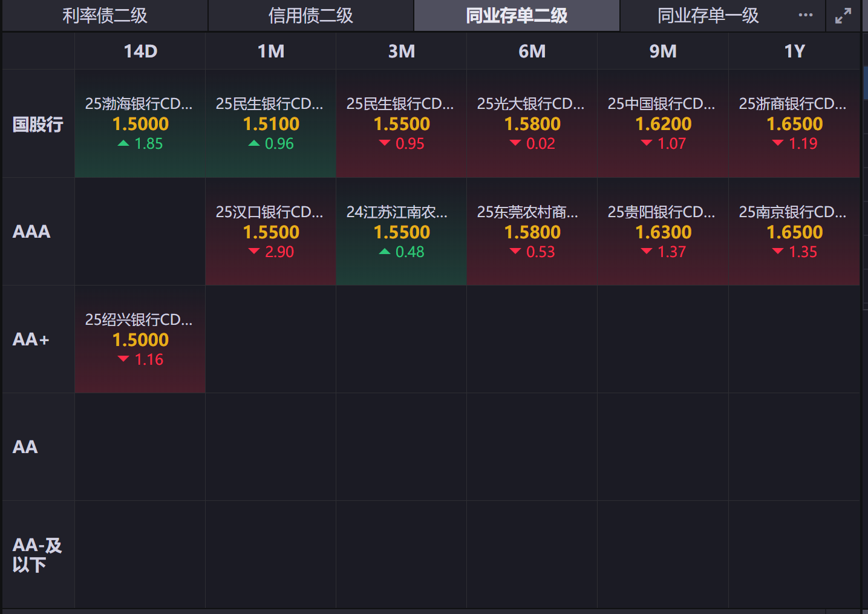868x614 pixels.
Task: Select 25民生银行CD at 1.5100 yield
Action: point(270,123)
